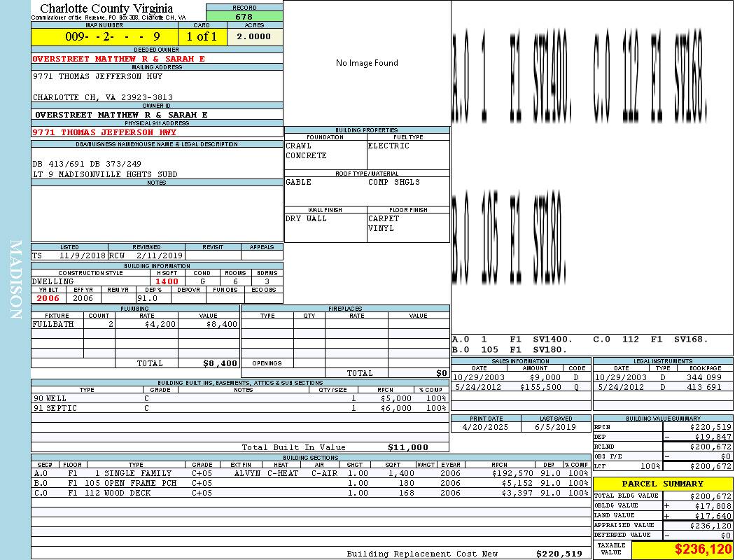
Task: Click sale dated 10/29/2003 in Sales Information
Action: coord(479,377)
